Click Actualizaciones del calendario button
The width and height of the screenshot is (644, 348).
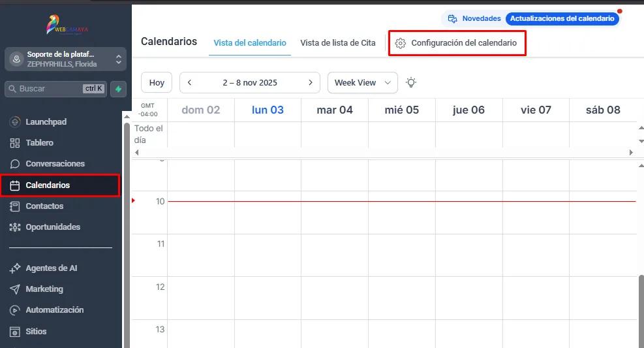click(x=562, y=18)
